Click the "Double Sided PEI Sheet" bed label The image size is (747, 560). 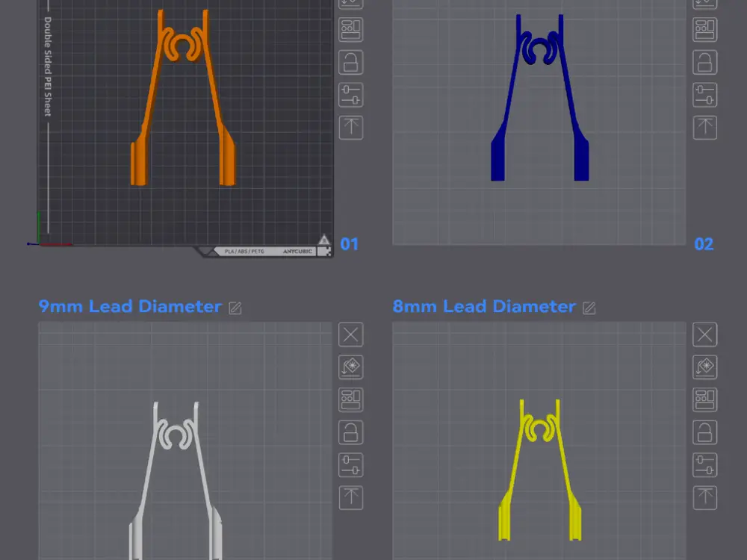(48, 66)
